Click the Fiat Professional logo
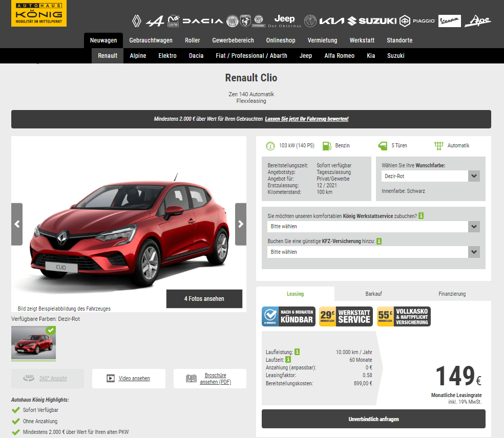Screen dimensions: 504x438 click(259, 21)
